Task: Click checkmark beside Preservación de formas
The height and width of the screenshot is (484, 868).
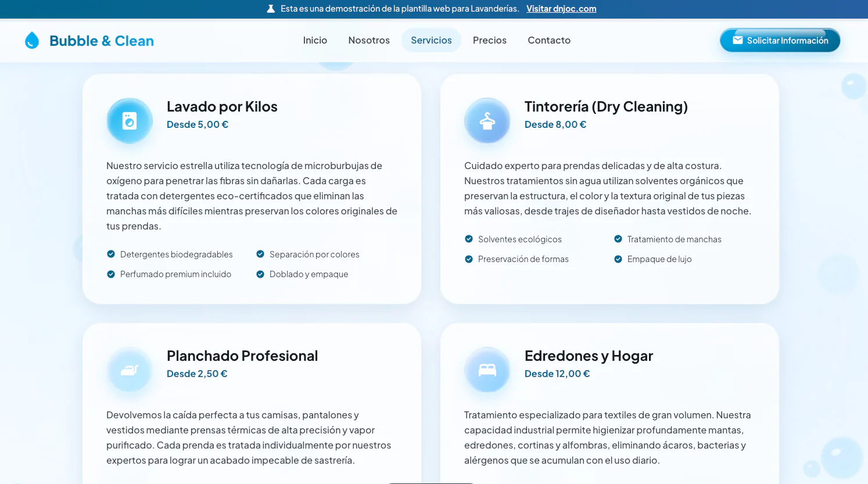Action: pos(469,259)
